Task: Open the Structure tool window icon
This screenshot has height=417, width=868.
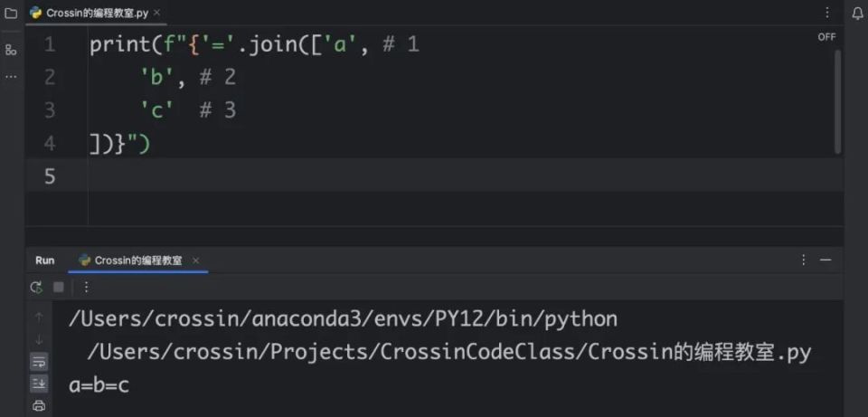Action: point(11,51)
